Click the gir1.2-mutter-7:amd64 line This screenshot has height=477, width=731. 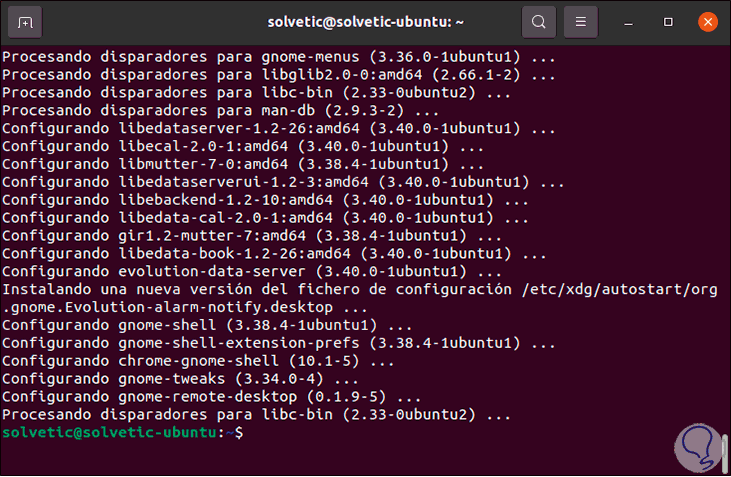(252, 235)
